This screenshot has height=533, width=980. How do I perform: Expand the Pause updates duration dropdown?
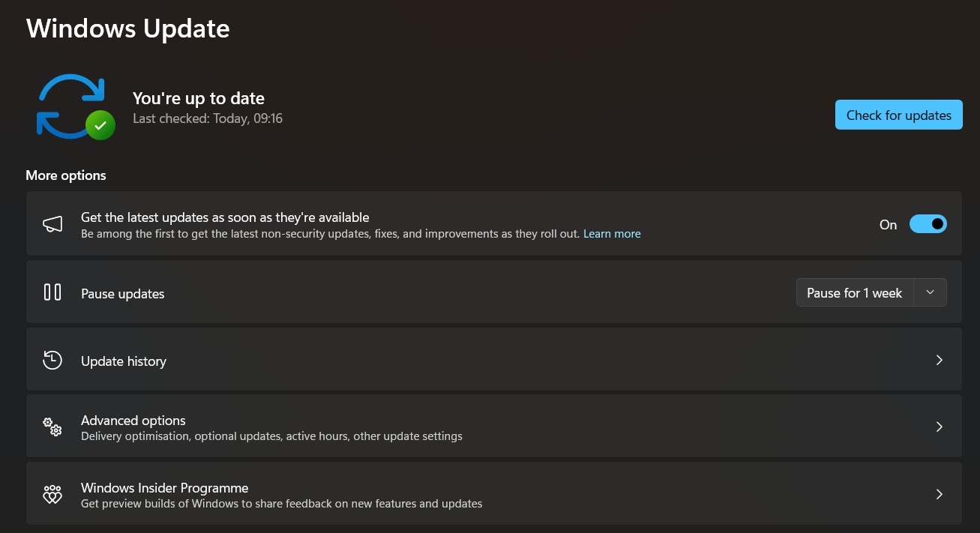930,292
